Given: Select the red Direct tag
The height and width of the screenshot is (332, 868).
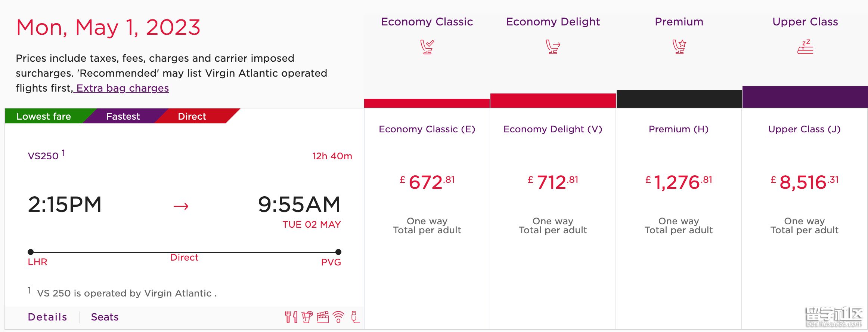Looking at the screenshot, I should point(192,116).
